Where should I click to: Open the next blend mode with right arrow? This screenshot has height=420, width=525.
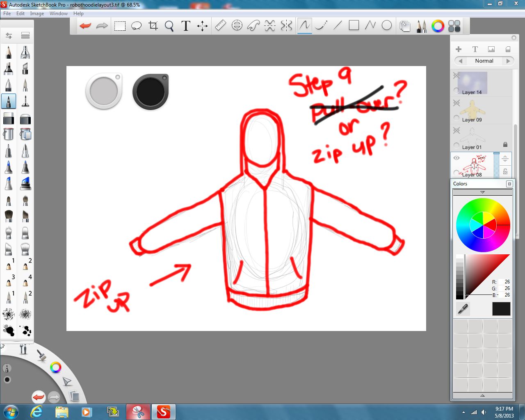tap(509, 61)
